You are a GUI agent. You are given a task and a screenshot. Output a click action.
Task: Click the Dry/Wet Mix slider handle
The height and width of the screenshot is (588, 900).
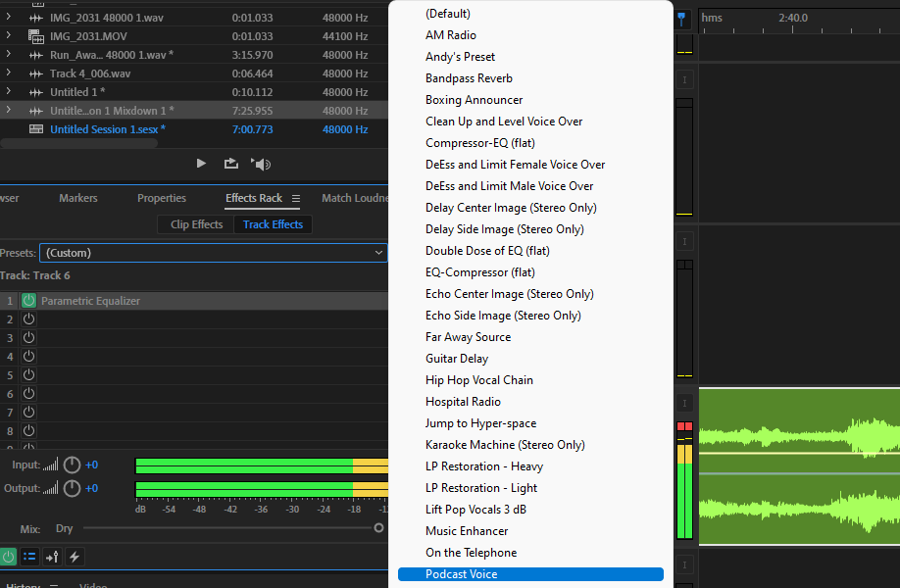(378, 528)
